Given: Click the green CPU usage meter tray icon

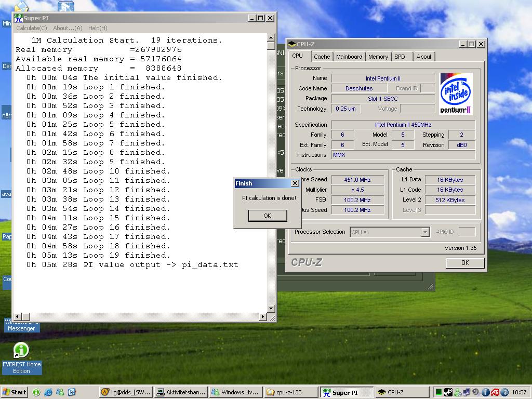Looking at the screenshot, I should pos(438,392).
